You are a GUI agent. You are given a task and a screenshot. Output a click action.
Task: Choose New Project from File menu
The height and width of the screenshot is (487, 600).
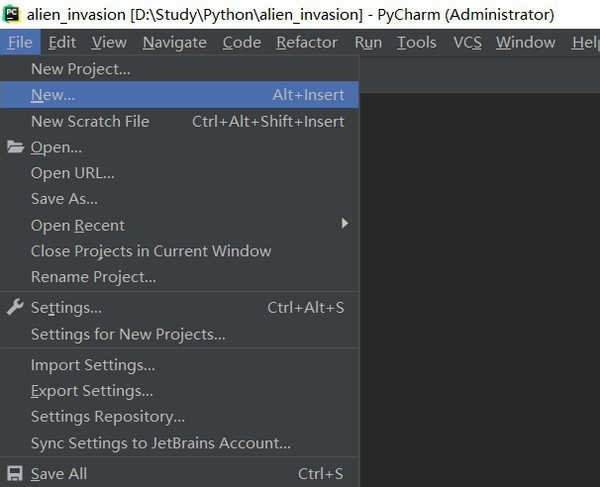(81, 69)
